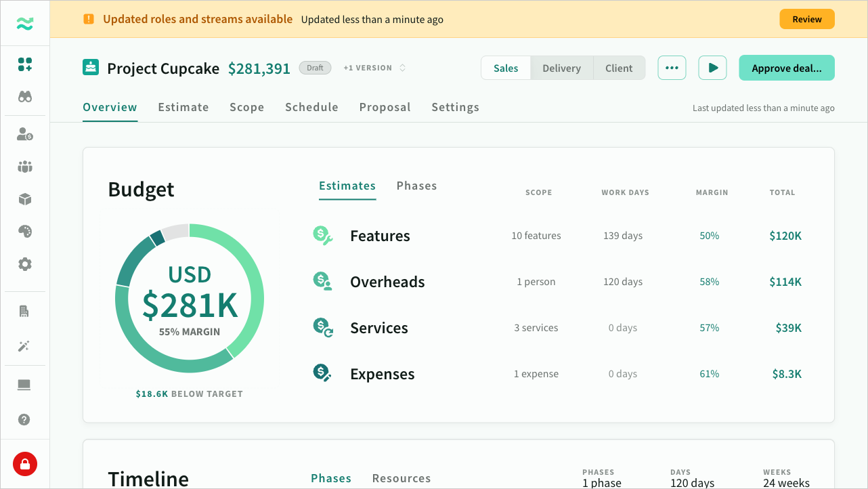Click the 57% Services margin
Image resolution: width=868 pixels, height=489 pixels.
[x=710, y=328]
